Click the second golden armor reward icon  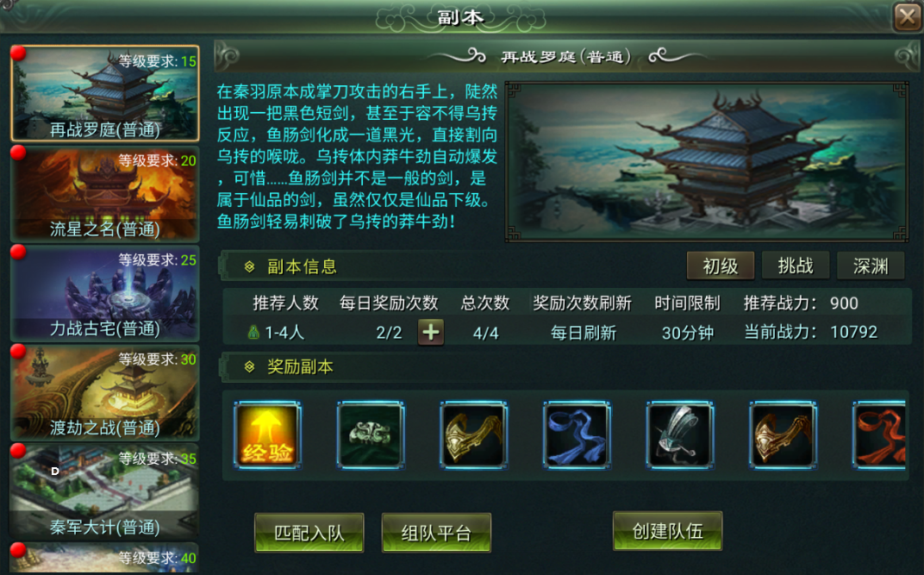784,434
